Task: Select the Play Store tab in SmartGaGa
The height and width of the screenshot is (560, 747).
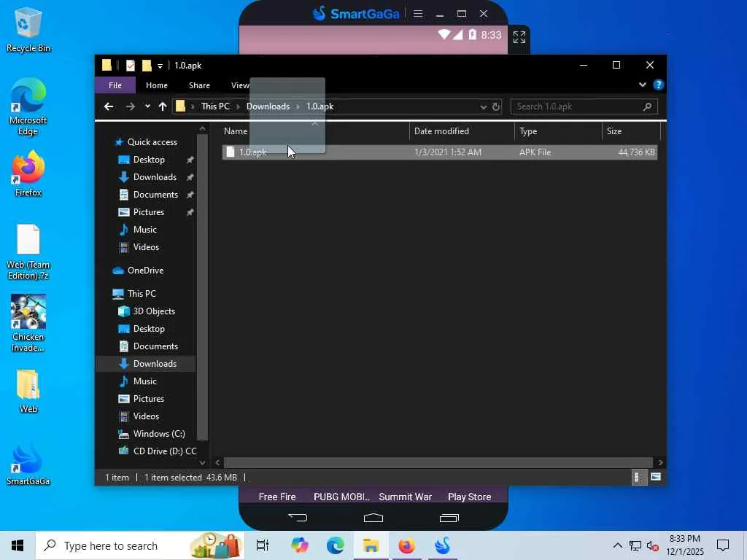Action: (x=469, y=497)
